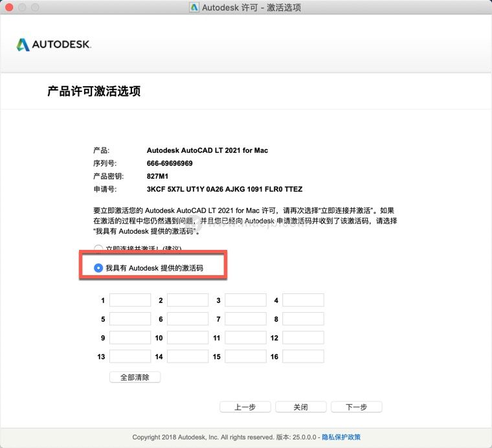492x448 pixels.
Task: Click activation code field 8
Action: point(303,319)
